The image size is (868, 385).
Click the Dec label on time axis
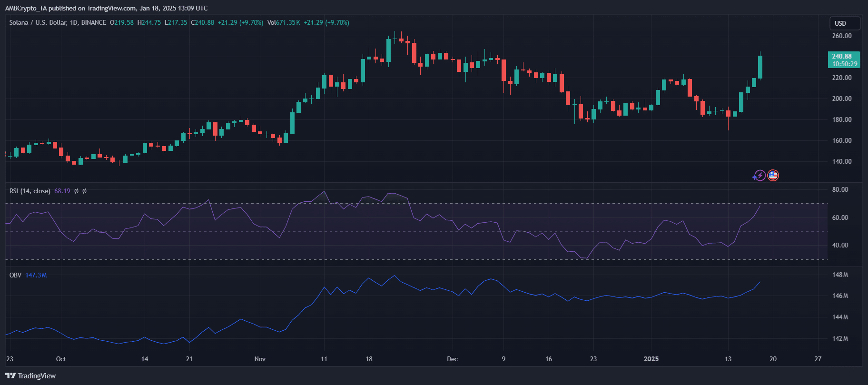point(452,359)
